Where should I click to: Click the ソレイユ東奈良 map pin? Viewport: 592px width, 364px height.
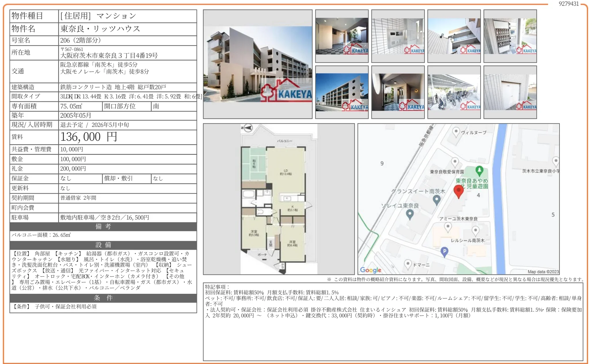pyautogui.click(x=410, y=214)
